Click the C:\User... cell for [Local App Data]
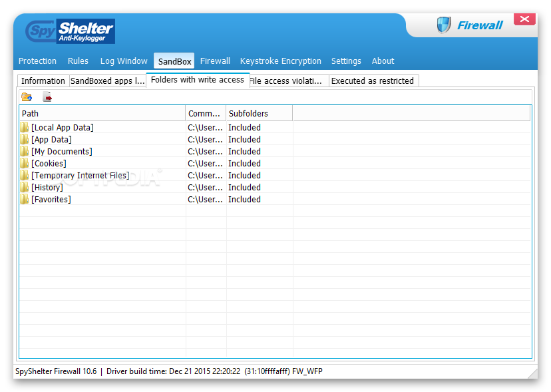 pyautogui.click(x=205, y=127)
